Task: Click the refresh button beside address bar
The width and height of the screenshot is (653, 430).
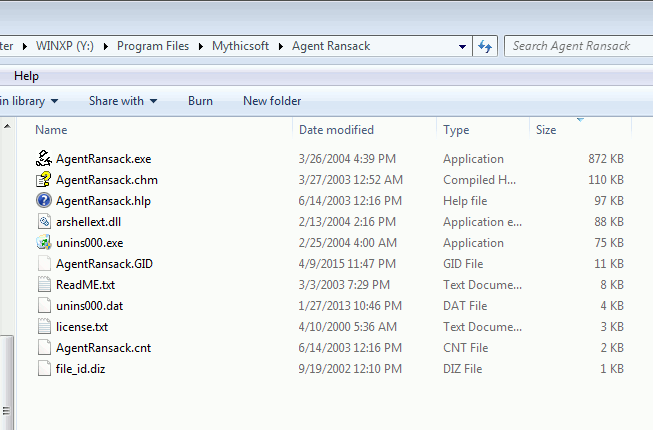Action: click(x=485, y=46)
